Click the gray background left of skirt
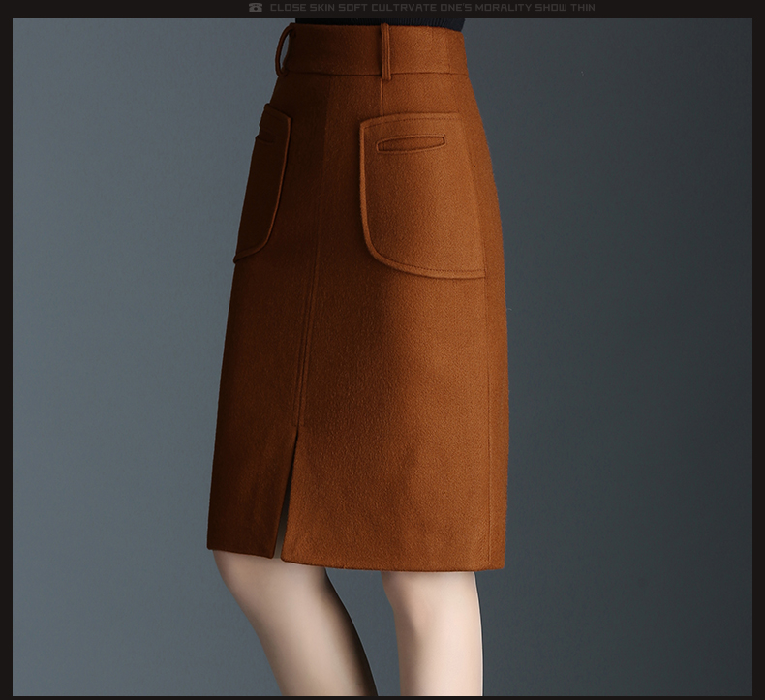Viewport: 765px width, 700px height. pyautogui.click(x=107, y=339)
